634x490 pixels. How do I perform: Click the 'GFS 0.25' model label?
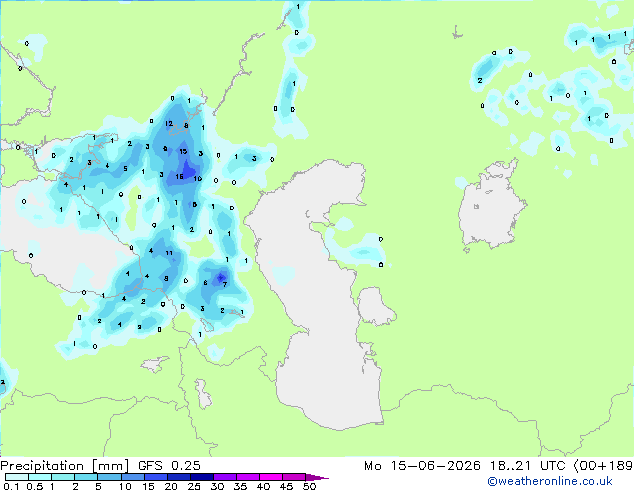[x=169, y=466]
